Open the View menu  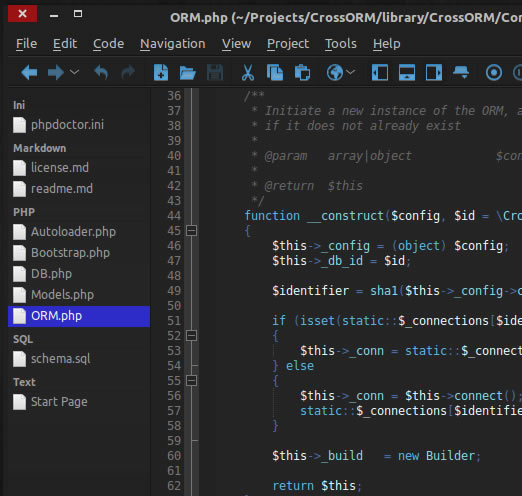[236, 44]
